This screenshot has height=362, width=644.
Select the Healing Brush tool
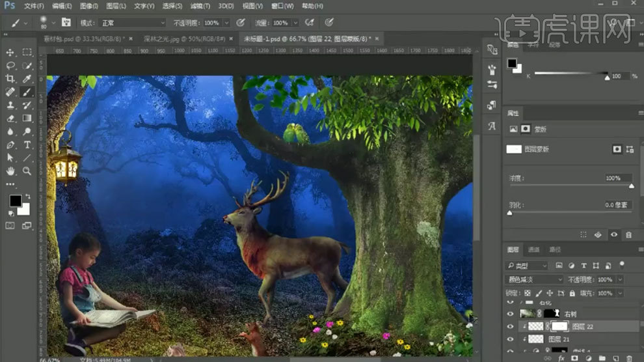[10, 92]
